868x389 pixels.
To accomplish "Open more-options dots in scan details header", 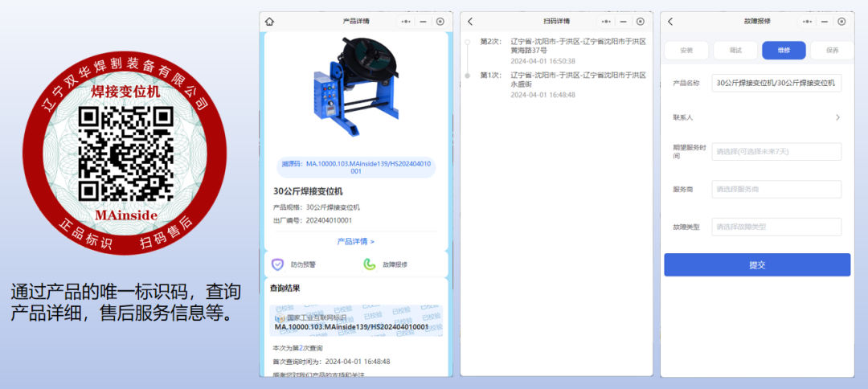I will tap(606, 22).
